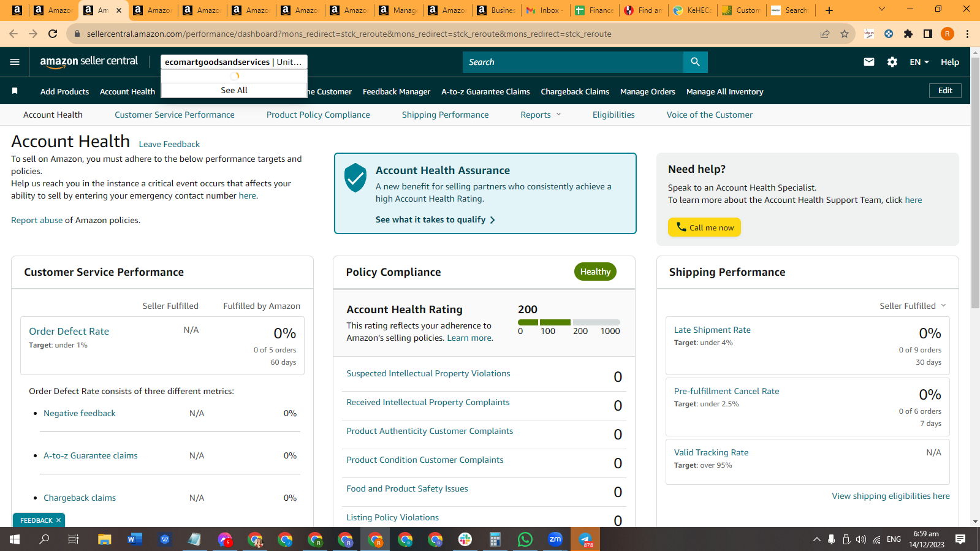
Task: Click the browser address bar URL
Action: click(x=349, y=34)
